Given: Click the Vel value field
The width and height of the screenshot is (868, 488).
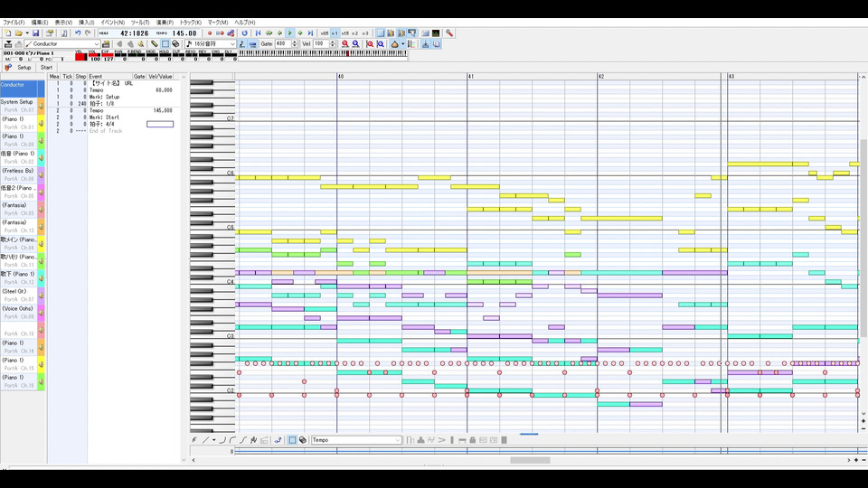Looking at the screenshot, I should [321, 43].
